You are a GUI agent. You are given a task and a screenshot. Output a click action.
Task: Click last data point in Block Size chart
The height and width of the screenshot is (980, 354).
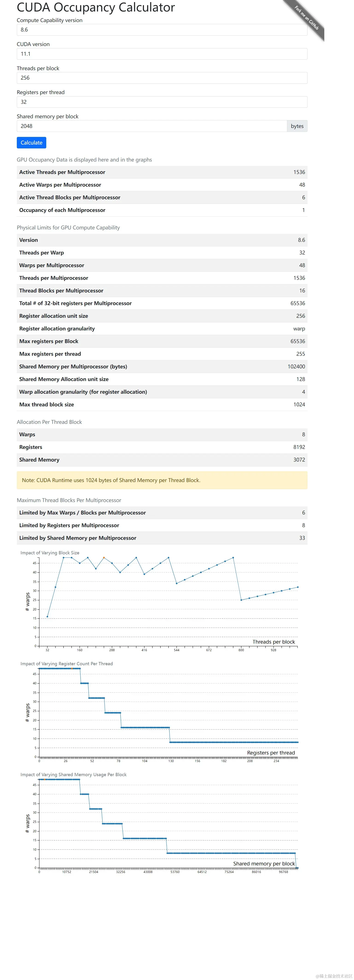[x=298, y=587]
